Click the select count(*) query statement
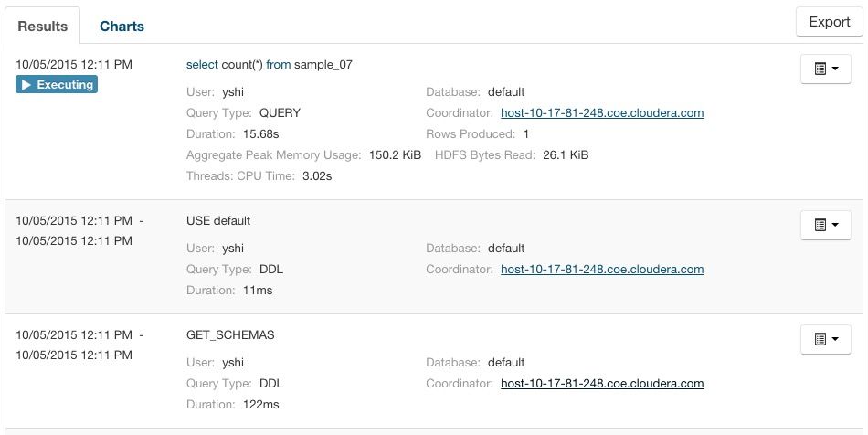868x435 pixels. [x=269, y=65]
